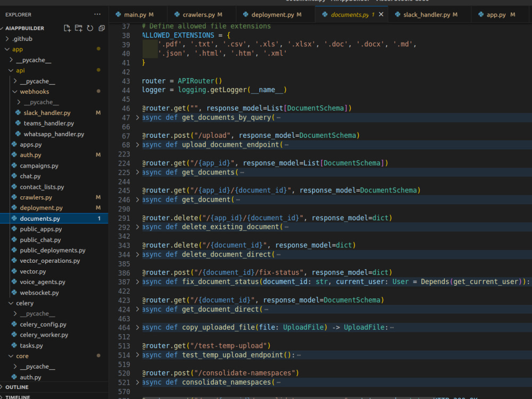Collapse the app folder
Image resolution: width=532 pixels, height=399 pixels.
coord(7,49)
